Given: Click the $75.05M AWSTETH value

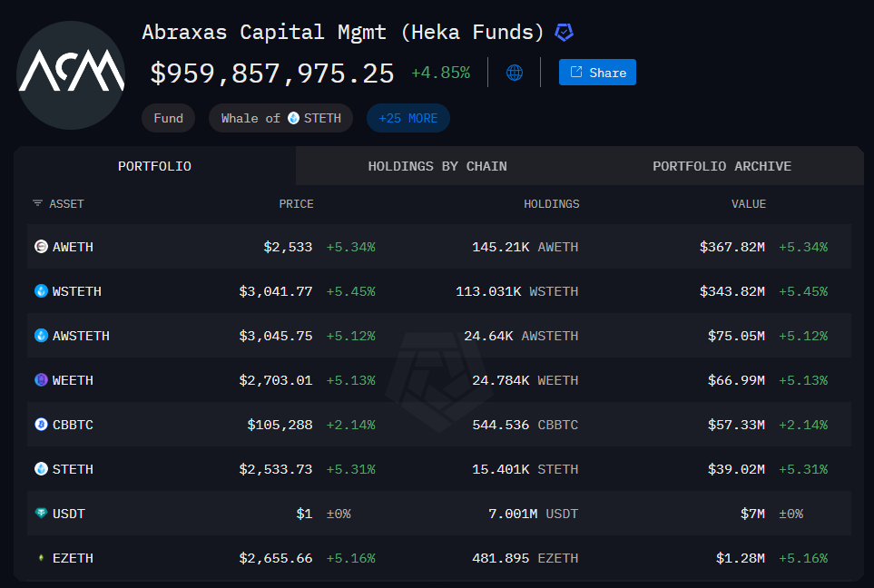Looking at the screenshot, I should point(736,336).
